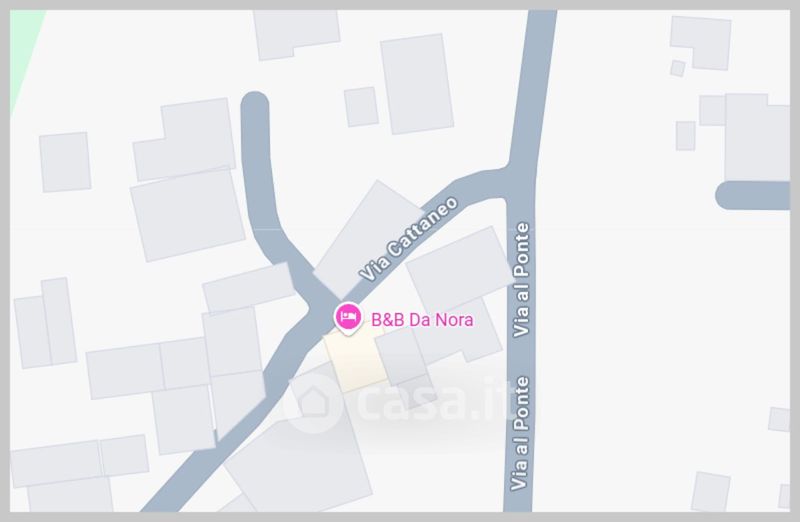Click the house icon in casa.it watermark

point(314,403)
